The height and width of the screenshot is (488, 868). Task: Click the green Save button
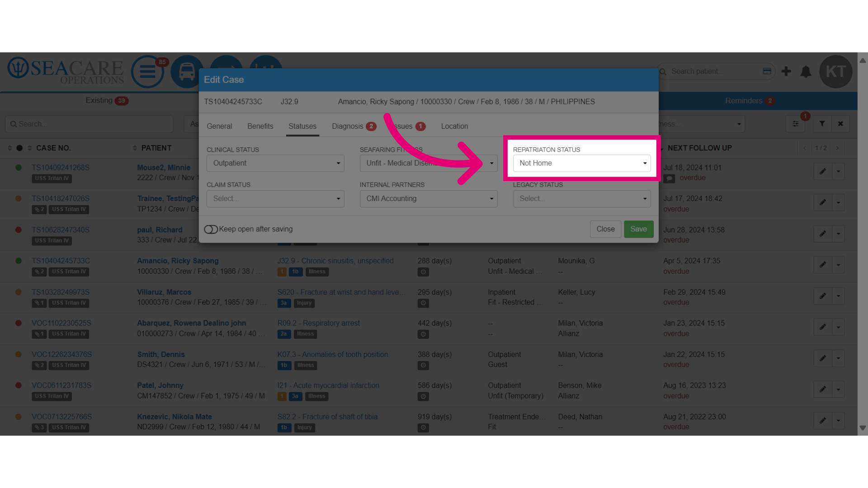click(x=638, y=229)
